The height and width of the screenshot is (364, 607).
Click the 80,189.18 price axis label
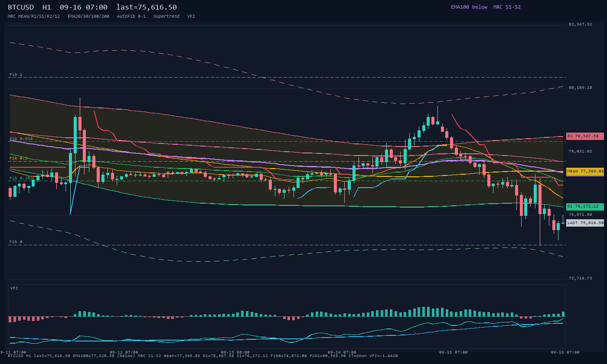[x=580, y=88]
